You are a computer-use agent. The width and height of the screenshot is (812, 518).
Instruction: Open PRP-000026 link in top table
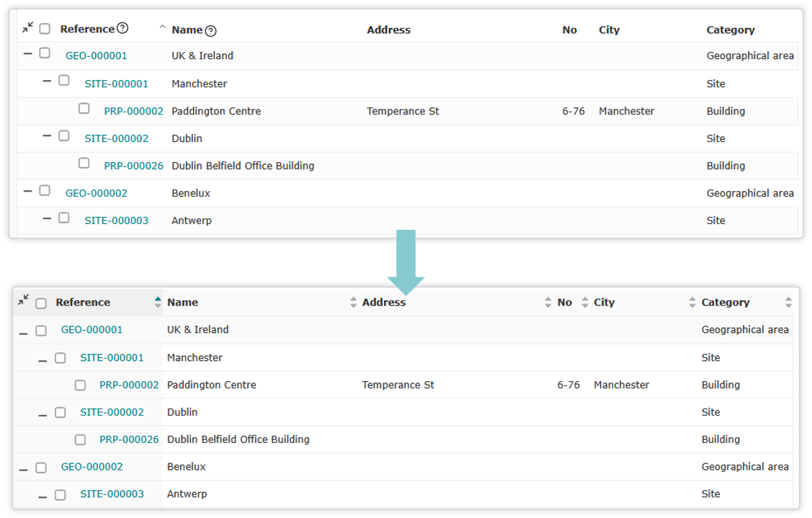click(133, 166)
